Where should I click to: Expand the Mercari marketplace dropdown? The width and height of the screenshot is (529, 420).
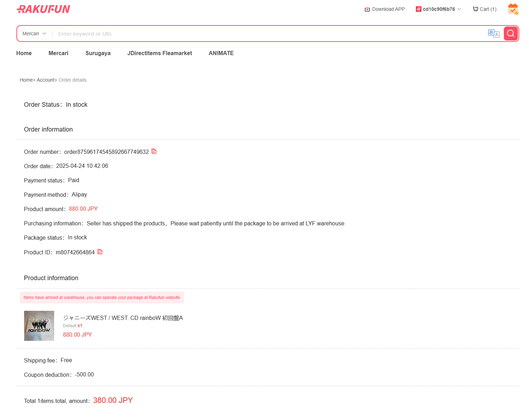click(34, 33)
